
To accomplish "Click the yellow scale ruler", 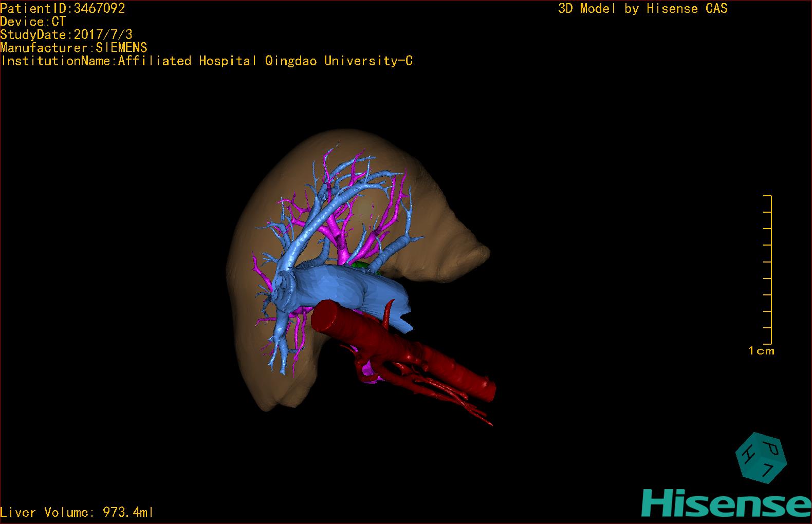I will pos(768,270).
